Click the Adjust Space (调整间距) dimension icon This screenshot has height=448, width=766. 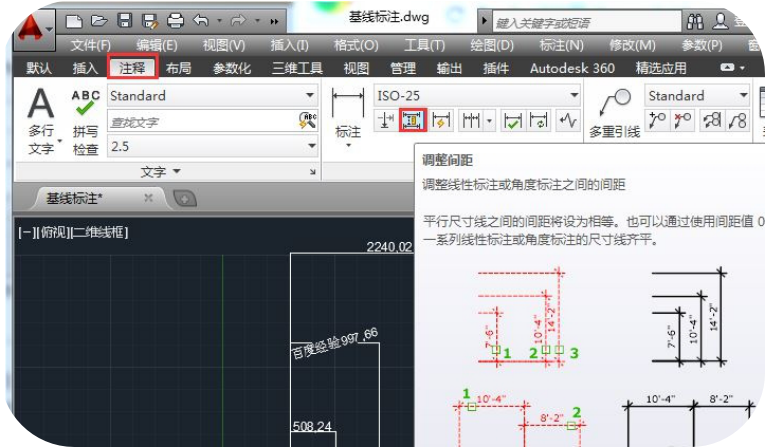(413, 121)
